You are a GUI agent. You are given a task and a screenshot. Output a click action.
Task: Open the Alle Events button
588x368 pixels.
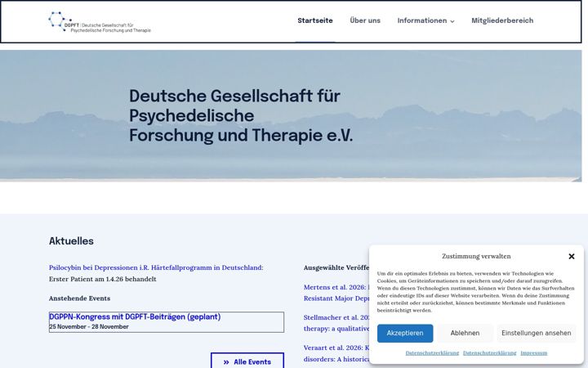click(247, 361)
